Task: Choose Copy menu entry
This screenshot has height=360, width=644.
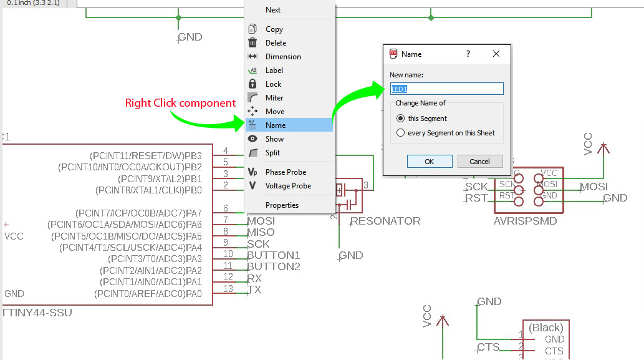Action: (x=289, y=29)
